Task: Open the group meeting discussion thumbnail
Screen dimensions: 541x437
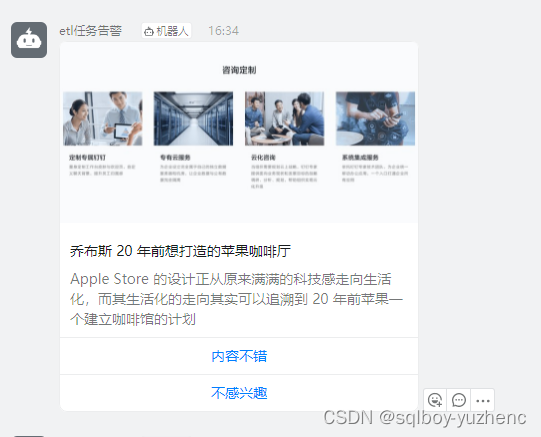Action: 284,119
